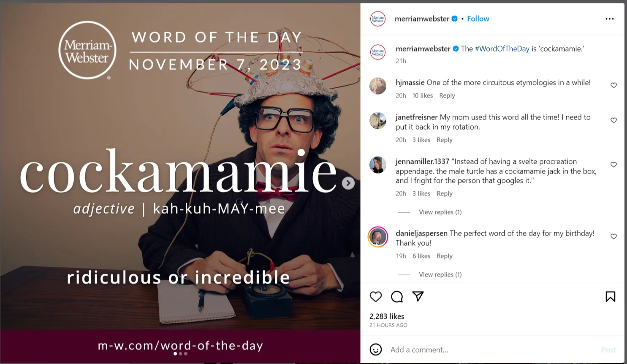The width and height of the screenshot is (627, 364).
Task: Open the comments via the speech bubble icon
Action: 396,297
